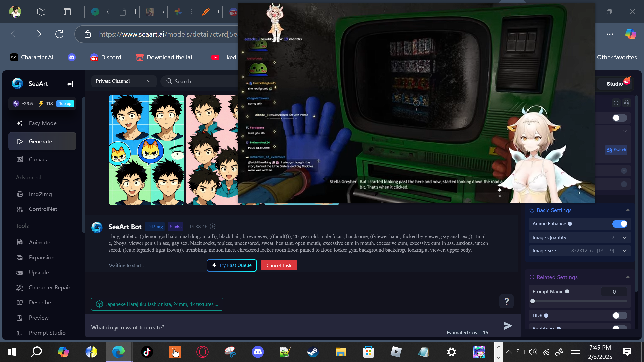Click the SeaArt Bot avatar
This screenshot has height=362, width=644.
(x=97, y=227)
